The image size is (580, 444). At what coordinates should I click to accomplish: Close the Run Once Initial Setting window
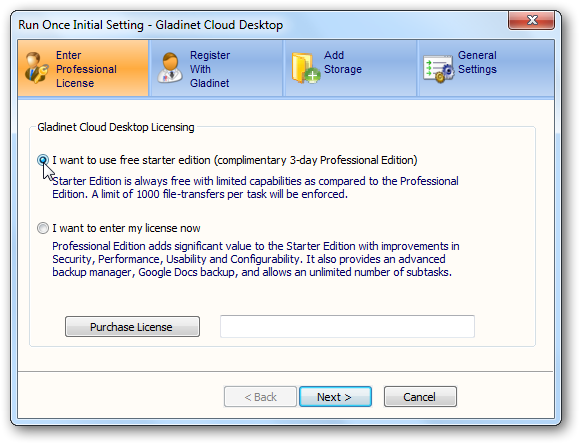(x=532, y=20)
